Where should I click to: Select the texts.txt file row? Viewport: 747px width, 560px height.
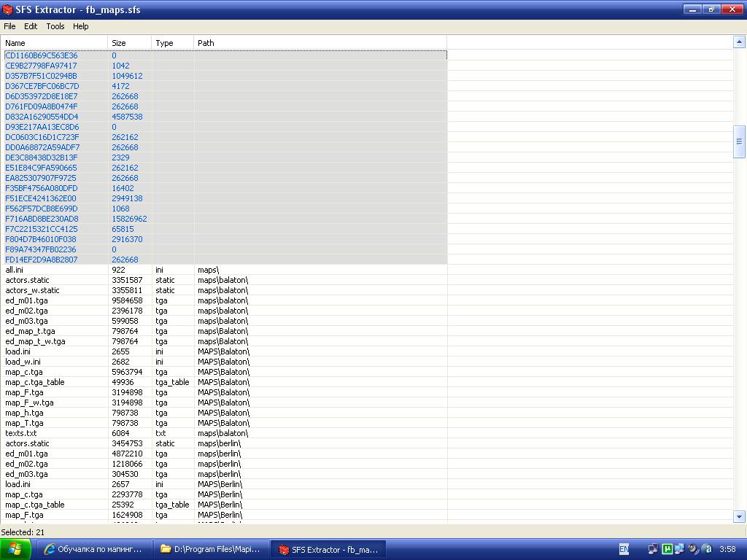(x=224, y=433)
